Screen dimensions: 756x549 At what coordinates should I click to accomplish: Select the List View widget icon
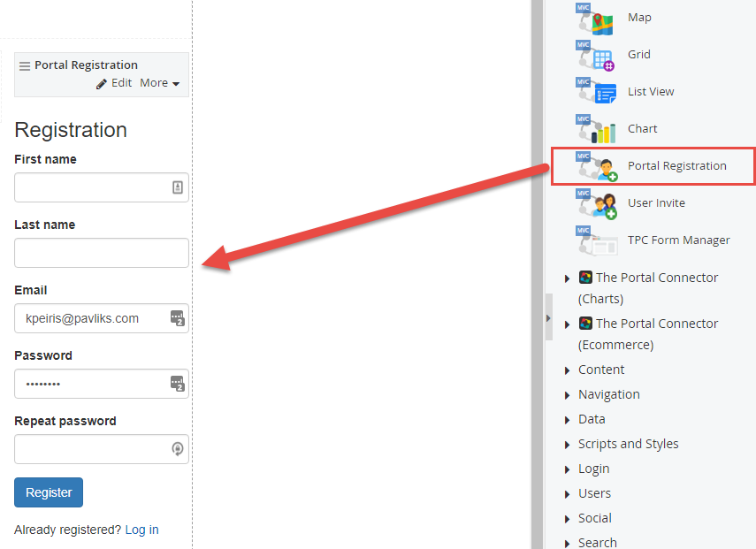(596, 93)
